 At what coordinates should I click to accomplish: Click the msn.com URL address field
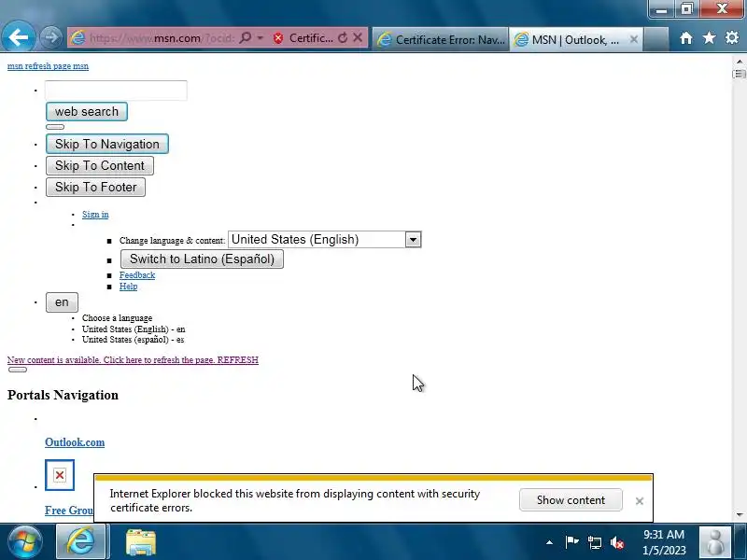162,38
